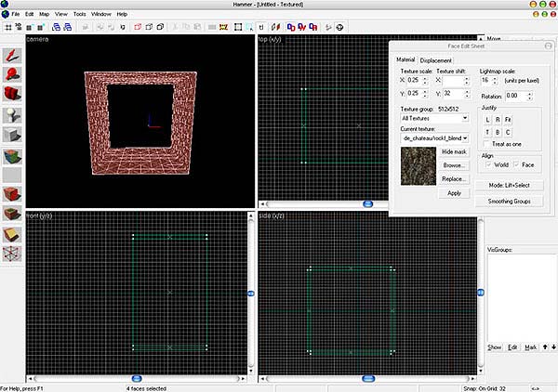Expand the Current texture dropdown
Image resolution: width=558 pixels, height=392 pixels.
434,137
